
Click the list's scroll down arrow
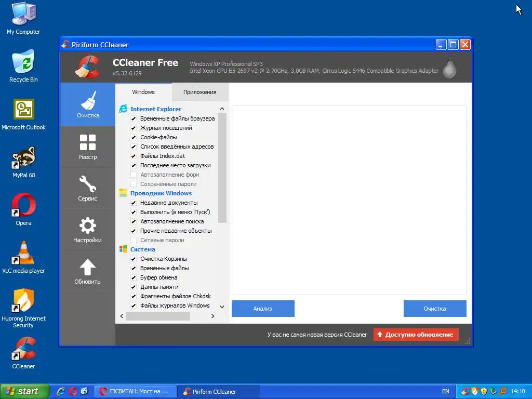click(x=222, y=307)
